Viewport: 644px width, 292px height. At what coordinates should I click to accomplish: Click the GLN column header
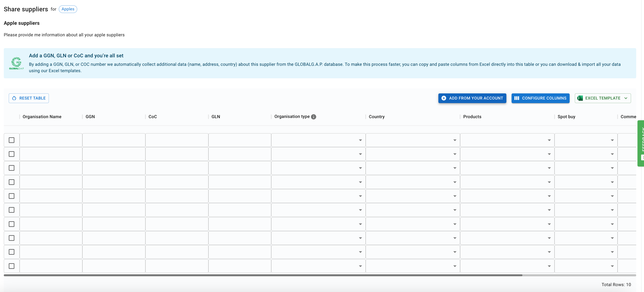click(x=216, y=117)
